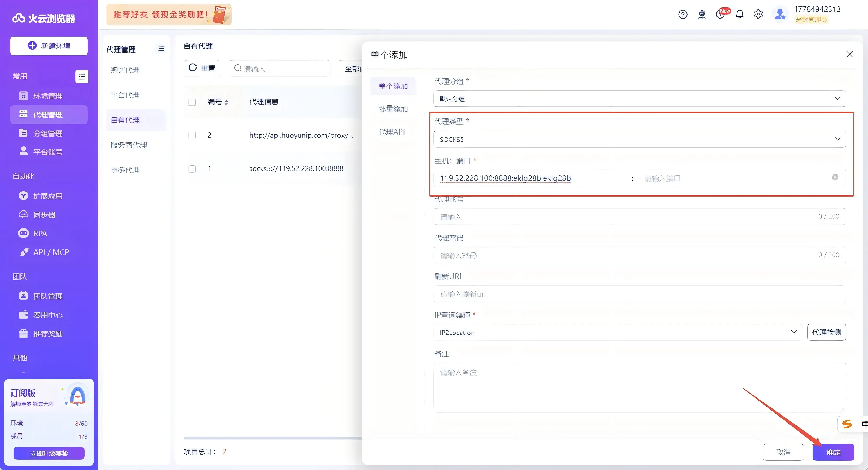Click the 新建环境 button
The width and height of the screenshot is (868, 470).
(49, 46)
